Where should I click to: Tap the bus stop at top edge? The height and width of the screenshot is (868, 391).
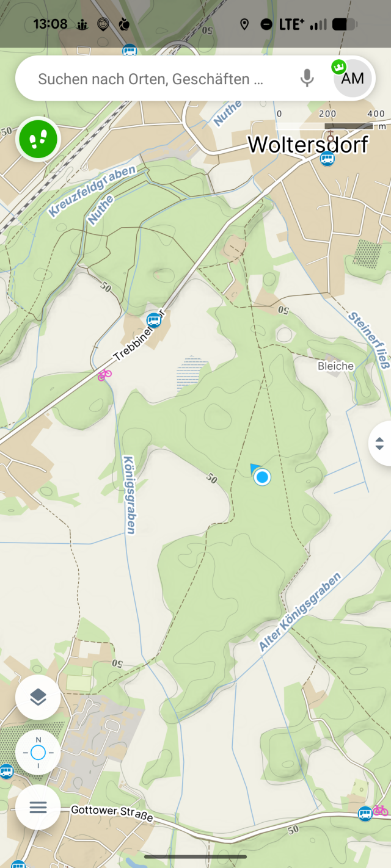click(x=130, y=51)
